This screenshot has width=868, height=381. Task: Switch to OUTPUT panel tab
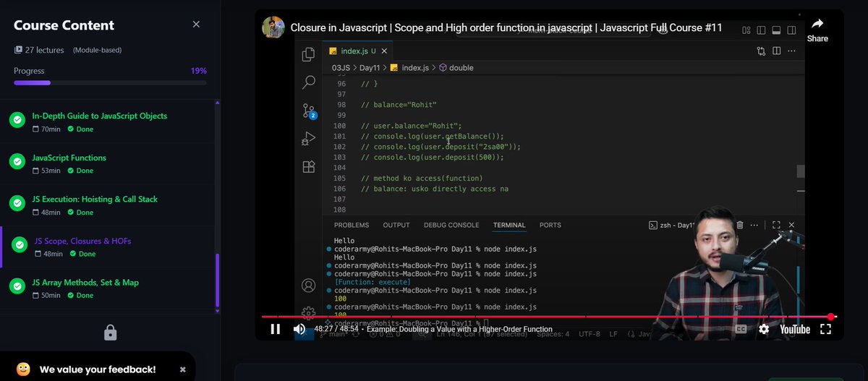396,225
